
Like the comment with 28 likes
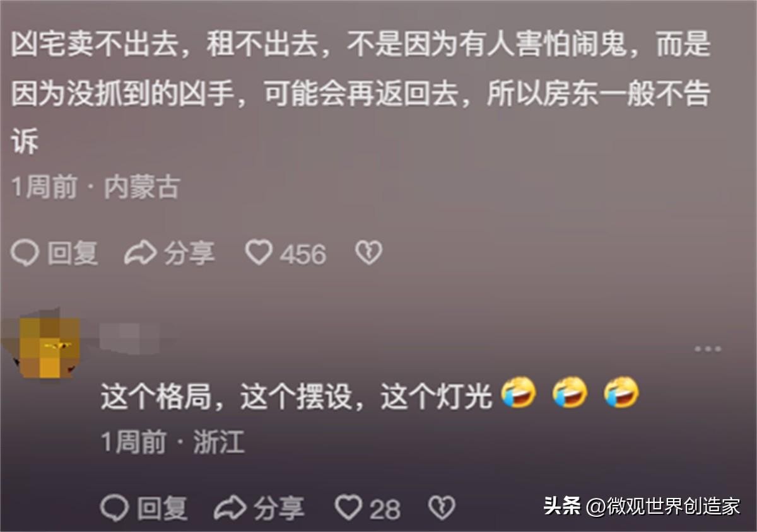[348, 508]
